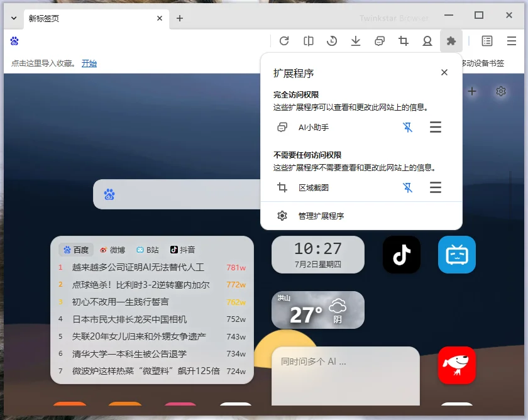Click the reload page icon
Screen dimensions: 528x420
284,41
